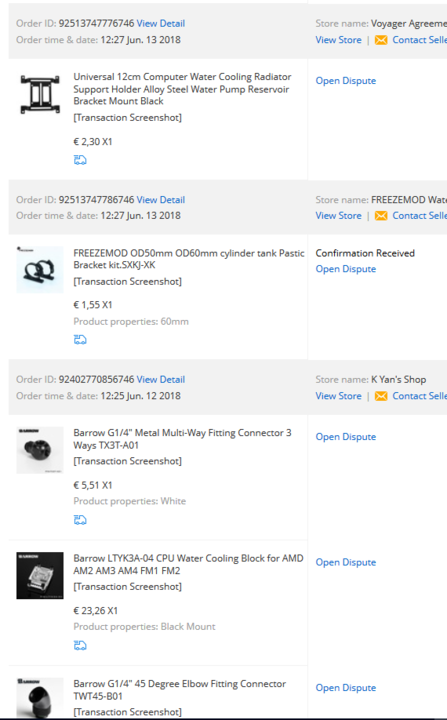Open View Store for FREEZEMOD store
The width and height of the screenshot is (447, 720).
coord(338,216)
